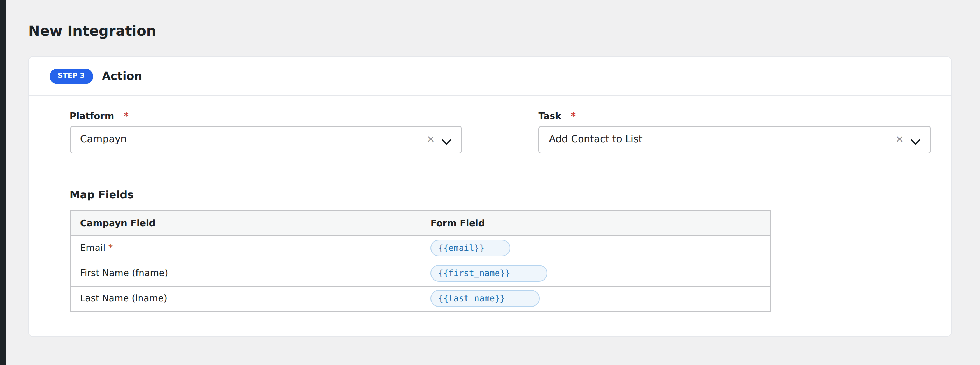The image size is (980, 365).
Task: Click the First Name (fname) row label
Action: point(124,273)
